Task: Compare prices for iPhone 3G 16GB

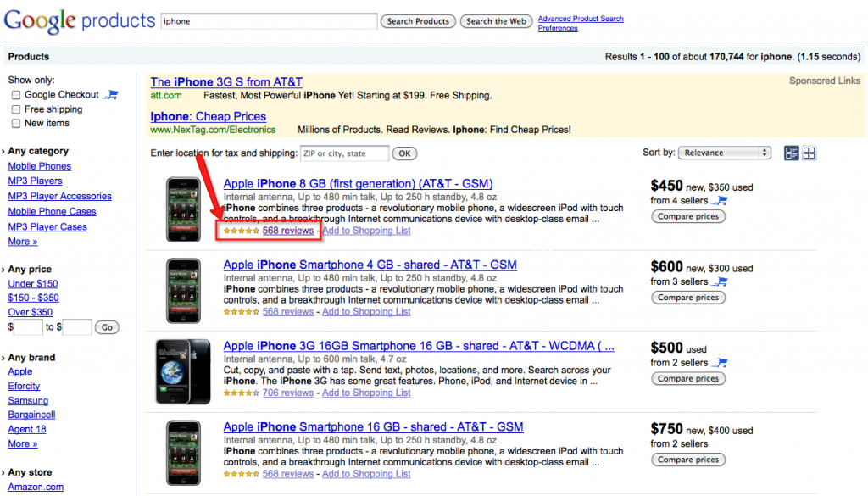Action: point(688,379)
